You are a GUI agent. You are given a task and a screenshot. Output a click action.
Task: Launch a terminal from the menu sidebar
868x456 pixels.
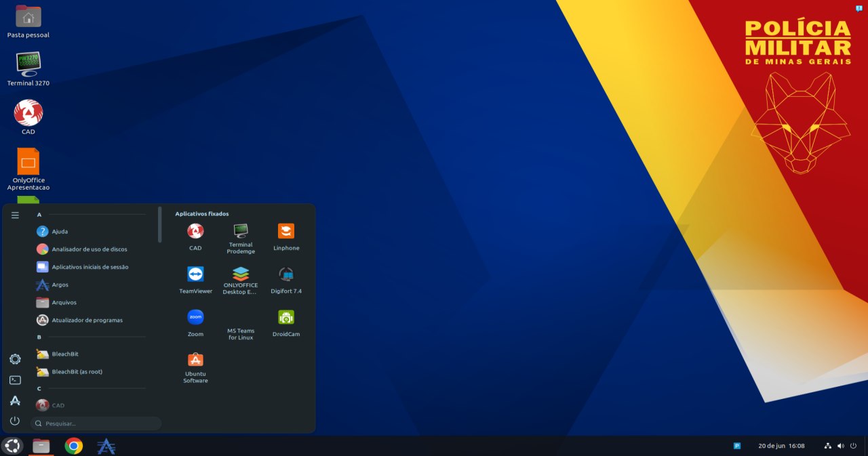point(15,380)
